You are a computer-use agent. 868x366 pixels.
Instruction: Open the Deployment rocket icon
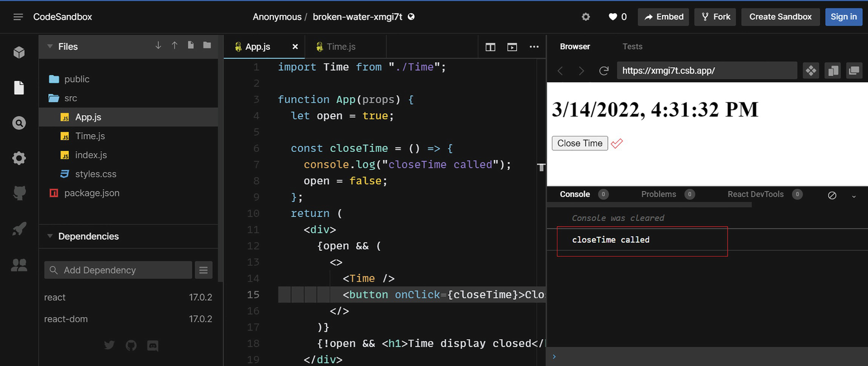(19, 229)
